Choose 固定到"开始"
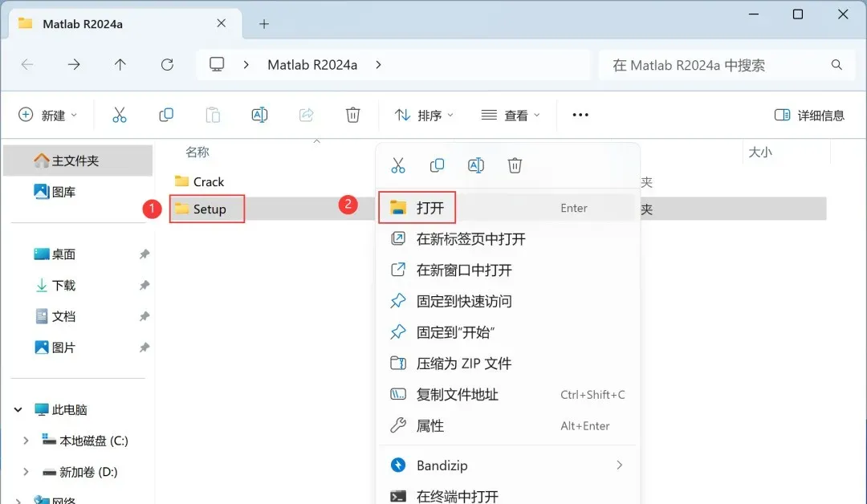 [507, 332]
